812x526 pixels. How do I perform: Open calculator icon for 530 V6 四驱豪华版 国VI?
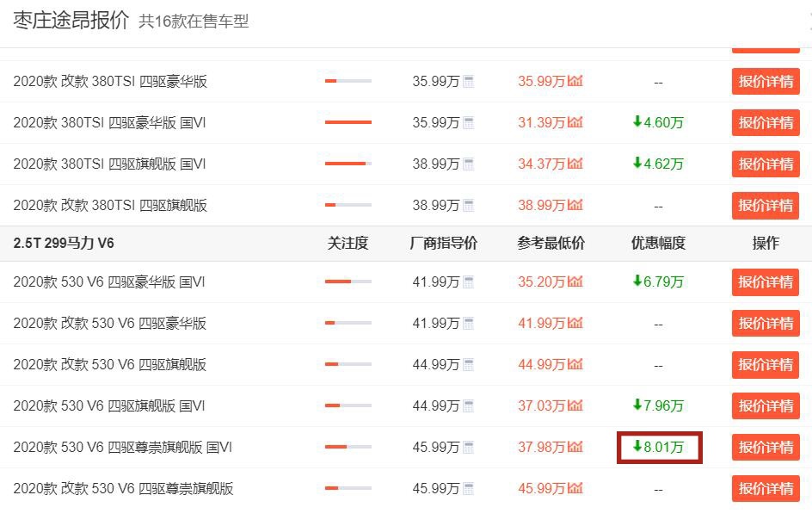[468, 282]
